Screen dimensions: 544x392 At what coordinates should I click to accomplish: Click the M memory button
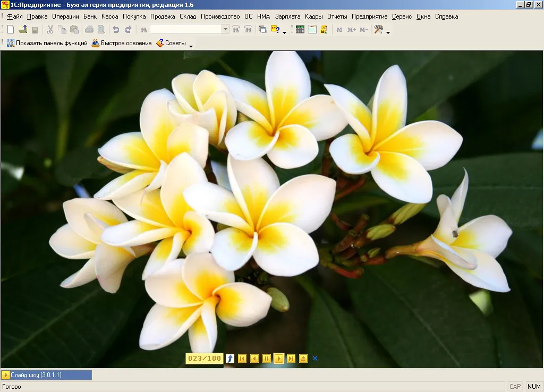pos(339,30)
